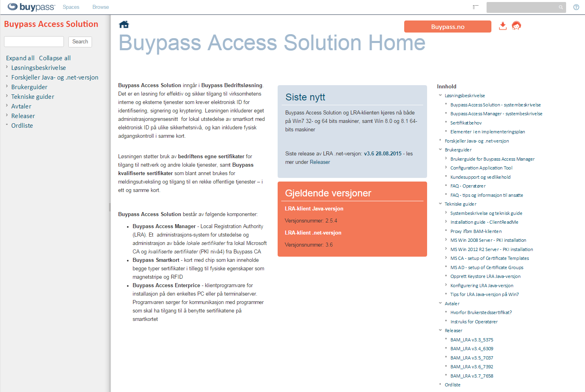The height and width of the screenshot is (392, 585).
Task: Open Ordliste in the sidebar tree
Action: (x=22, y=126)
